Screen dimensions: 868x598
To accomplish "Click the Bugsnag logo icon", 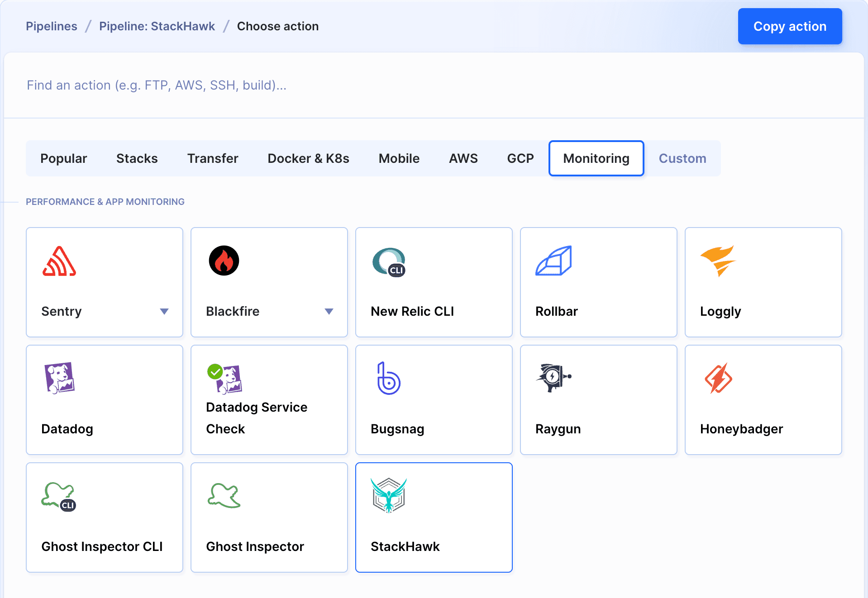I will pos(389,378).
